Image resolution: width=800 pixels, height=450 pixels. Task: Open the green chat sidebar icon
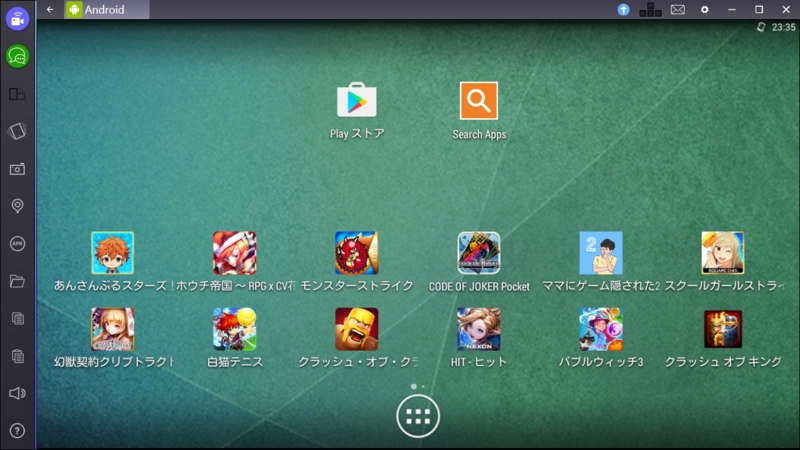[x=17, y=56]
